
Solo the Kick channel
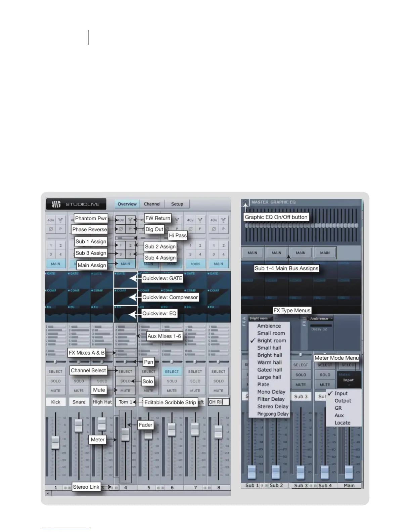[x=55, y=381]
